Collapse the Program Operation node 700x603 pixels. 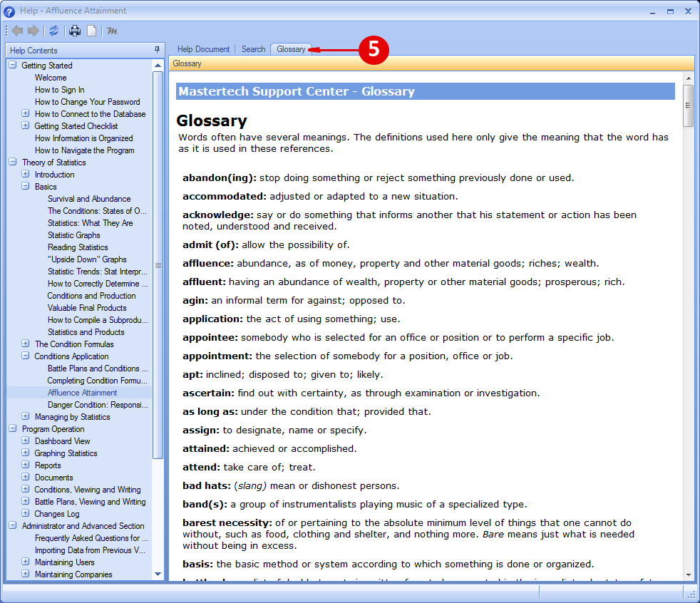13,428
